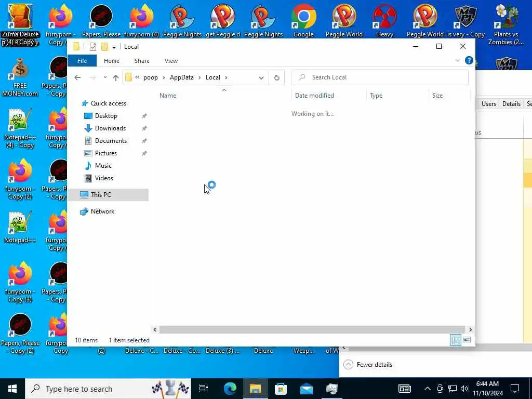Open Documents in navigation pane

111,141
